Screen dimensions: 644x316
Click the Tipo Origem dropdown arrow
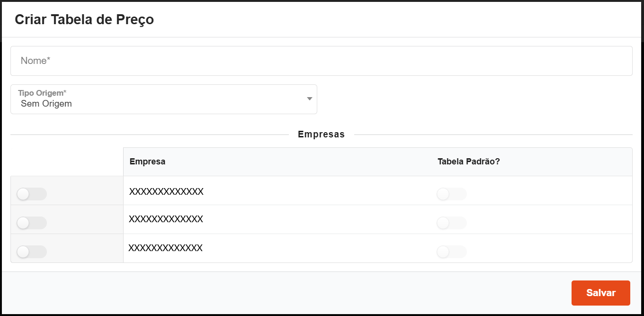point(309,99)
